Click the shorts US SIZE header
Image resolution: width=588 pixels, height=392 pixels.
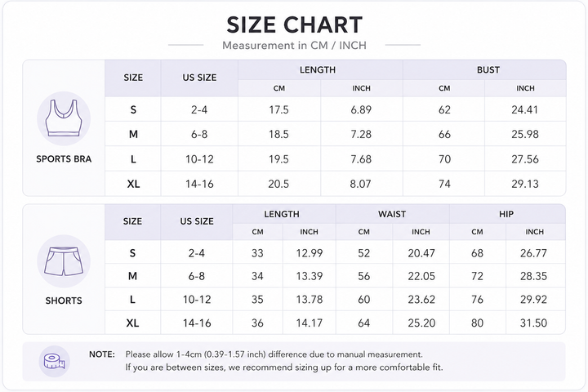point(197,221)
